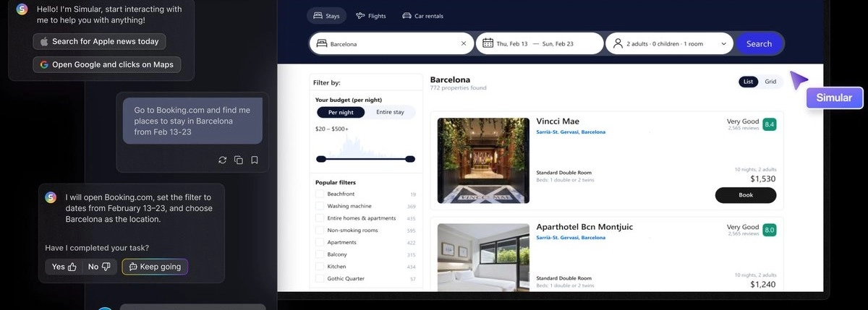Answer Yes to task completed
This screenshot has width=868, height=310.
coord(64,267)
